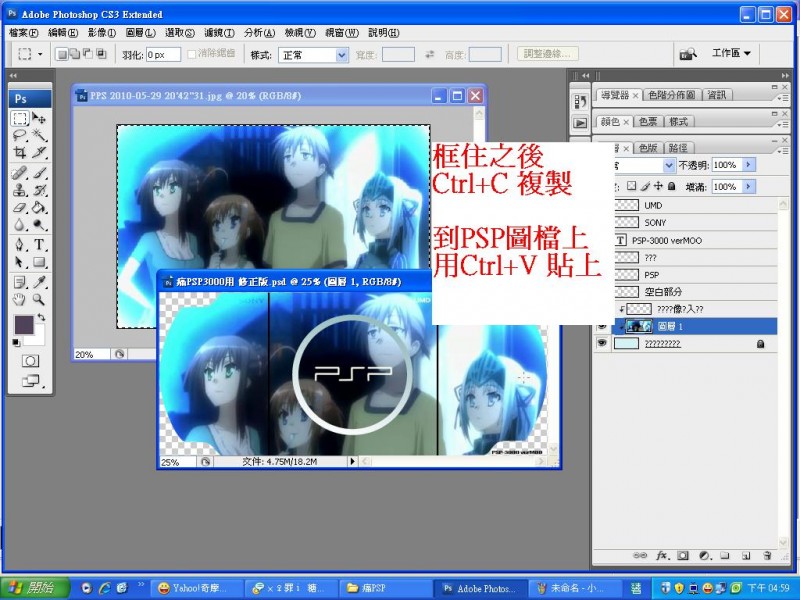Hide the bottom locked background layer
The image size is (800, 600).
click(603, 343)
